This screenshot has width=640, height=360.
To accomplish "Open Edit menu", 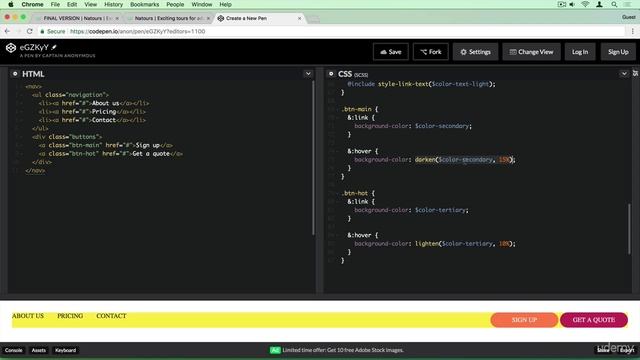I will click(x=72, y=4).
